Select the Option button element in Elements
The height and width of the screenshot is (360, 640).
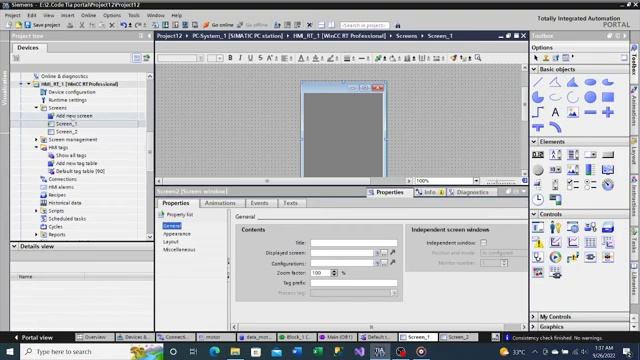click(590, 185)
